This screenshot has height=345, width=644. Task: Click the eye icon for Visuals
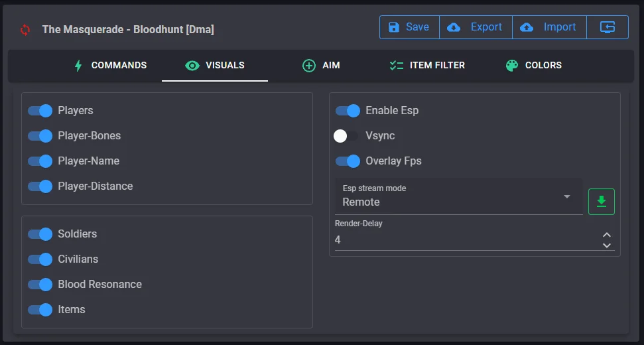click(x=192, y=66)
